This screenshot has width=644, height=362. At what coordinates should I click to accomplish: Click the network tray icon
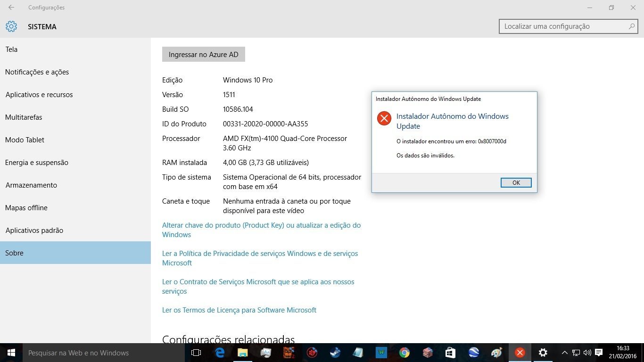tap(576, 353)
